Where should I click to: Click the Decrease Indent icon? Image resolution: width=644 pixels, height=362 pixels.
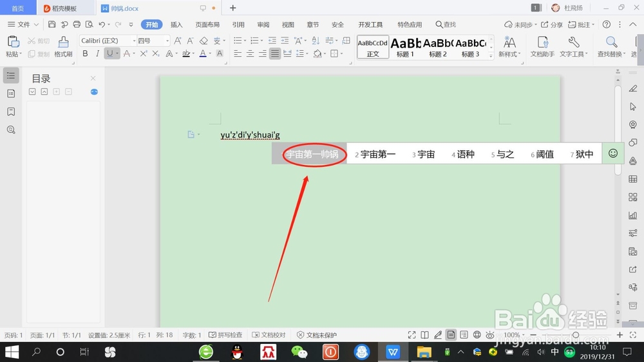pyautogui.click(x=272, y=41)
